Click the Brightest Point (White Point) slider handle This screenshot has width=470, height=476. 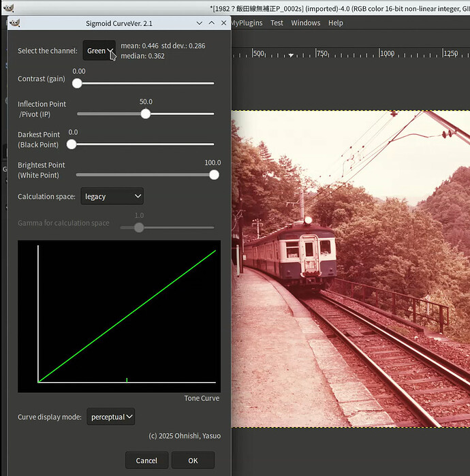click(x=214, y=174)
